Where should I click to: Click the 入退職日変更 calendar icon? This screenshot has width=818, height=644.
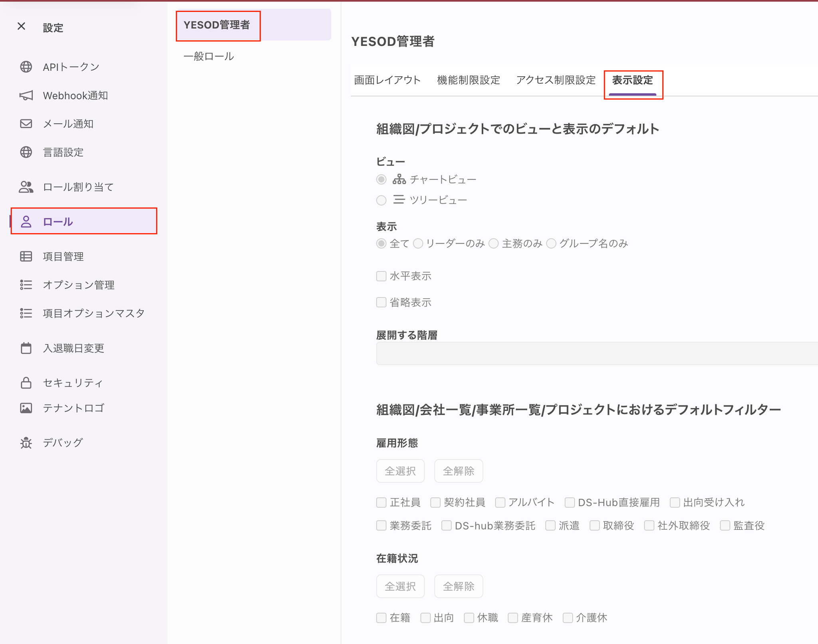(x=26, y=348)
